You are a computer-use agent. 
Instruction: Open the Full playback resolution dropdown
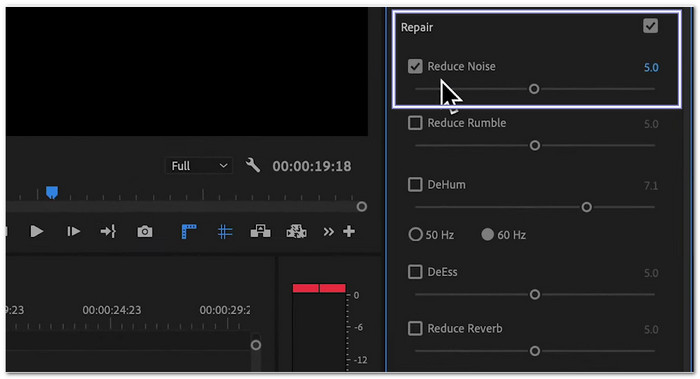tap(199, 166)
